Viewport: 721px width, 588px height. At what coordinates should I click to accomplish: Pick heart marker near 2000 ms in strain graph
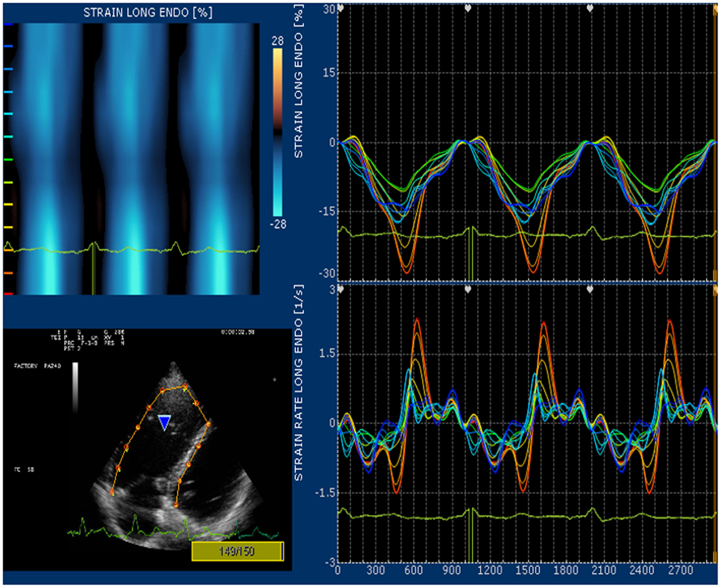pyautogui.click(x=590, y=8)
